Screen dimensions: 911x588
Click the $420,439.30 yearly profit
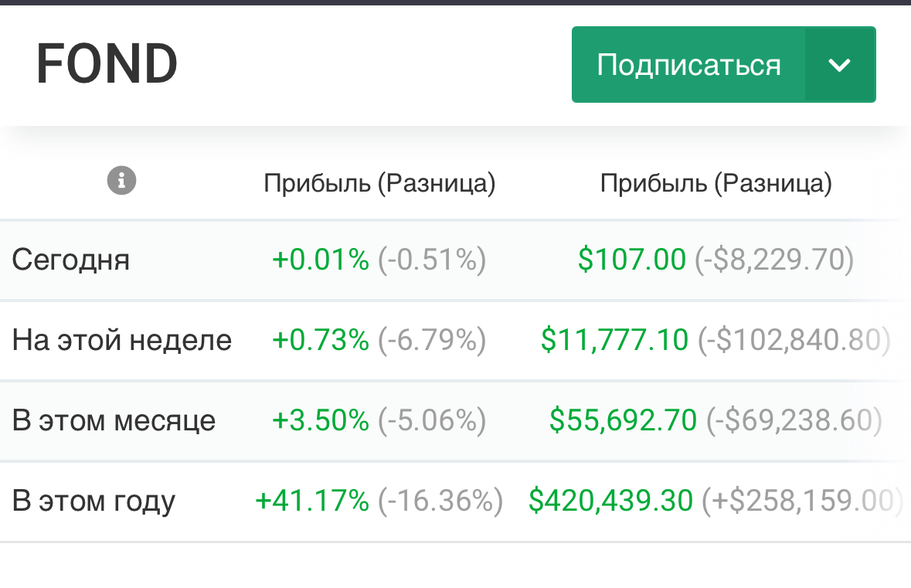click(x=610, y=501)
